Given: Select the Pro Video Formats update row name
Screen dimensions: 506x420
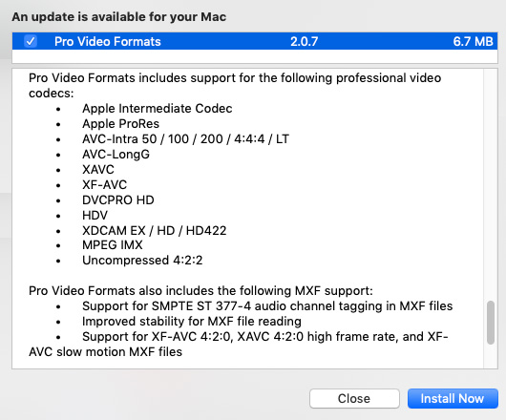Looking at the screenshot, I should pyautogui.click(x=108, y=41).
